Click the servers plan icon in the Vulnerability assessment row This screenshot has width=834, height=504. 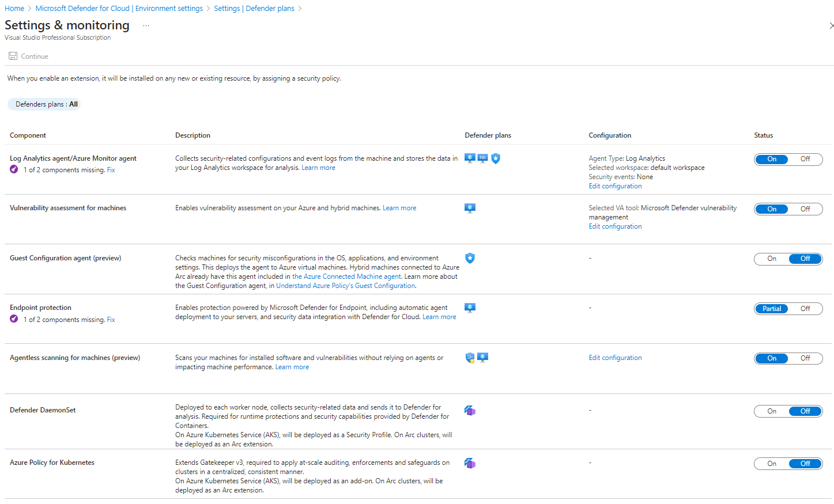click(x=470, y=209)
